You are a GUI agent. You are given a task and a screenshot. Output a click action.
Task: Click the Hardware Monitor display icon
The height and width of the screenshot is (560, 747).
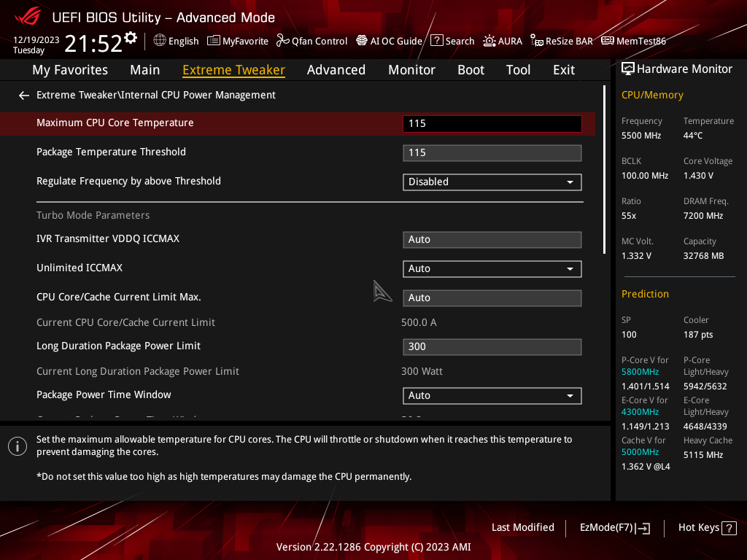coord(628,69)
